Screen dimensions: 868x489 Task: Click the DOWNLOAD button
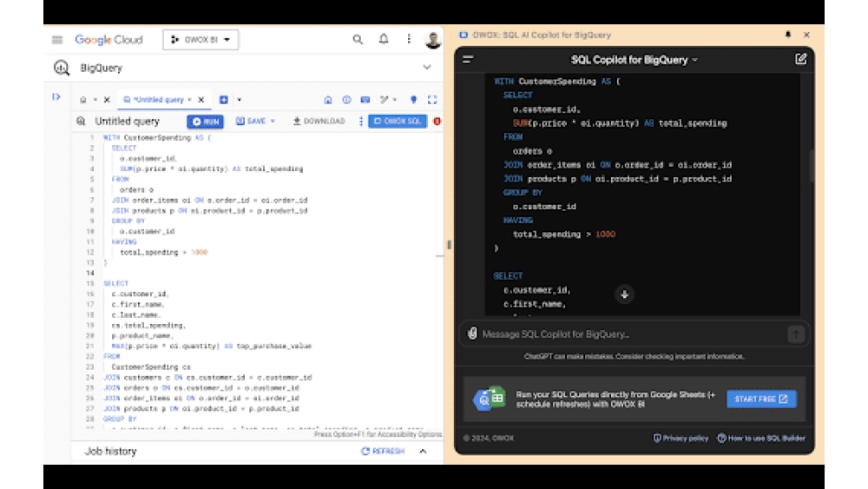click(319, 121)
